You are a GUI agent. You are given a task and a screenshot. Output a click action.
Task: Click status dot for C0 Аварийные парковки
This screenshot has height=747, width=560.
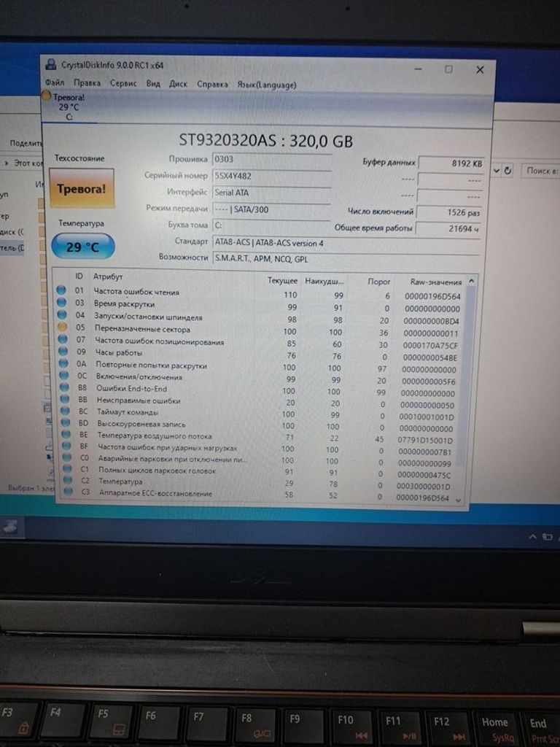click(67, 457)
